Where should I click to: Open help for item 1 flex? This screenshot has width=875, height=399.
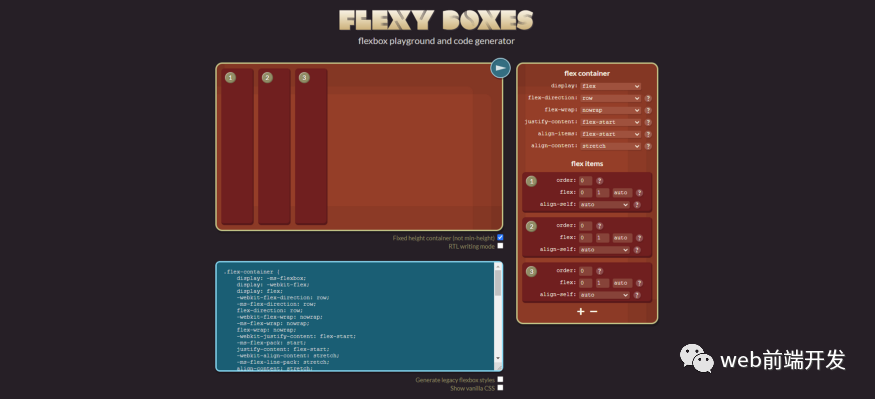coord(639,193)
